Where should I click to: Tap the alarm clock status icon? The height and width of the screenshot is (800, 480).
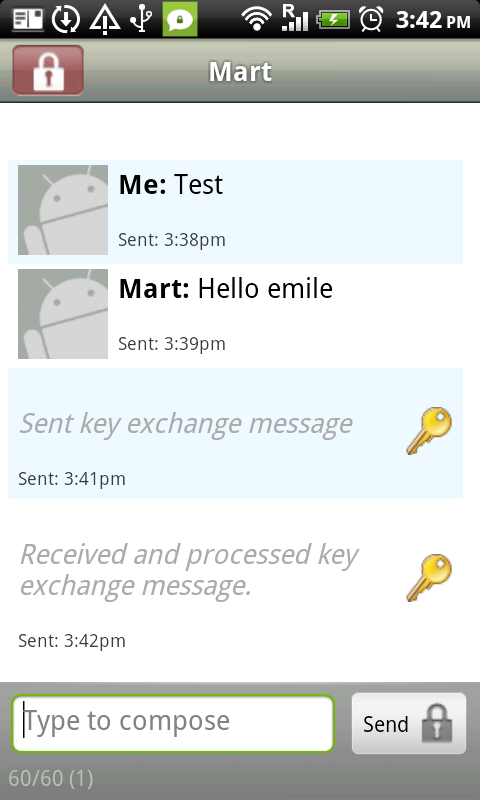(x=371, y=19)
